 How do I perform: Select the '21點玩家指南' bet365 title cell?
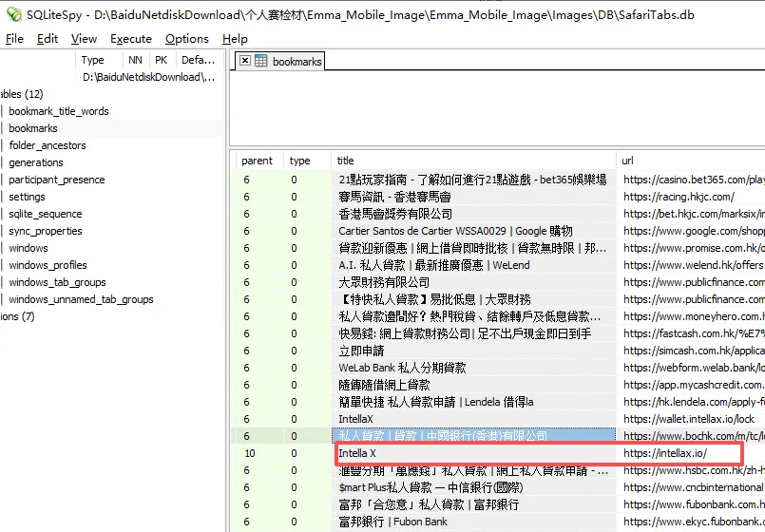click(x=474, y=180)
